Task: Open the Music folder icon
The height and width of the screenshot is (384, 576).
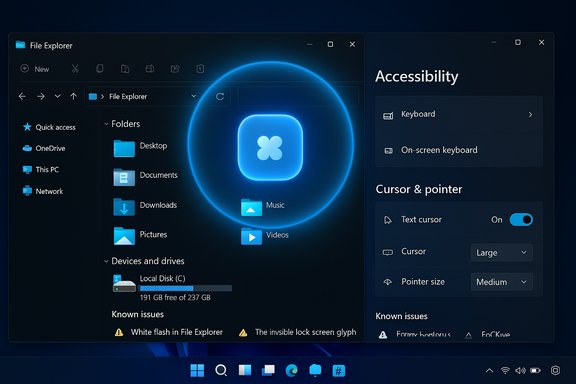Action: [x=251, y=208]
